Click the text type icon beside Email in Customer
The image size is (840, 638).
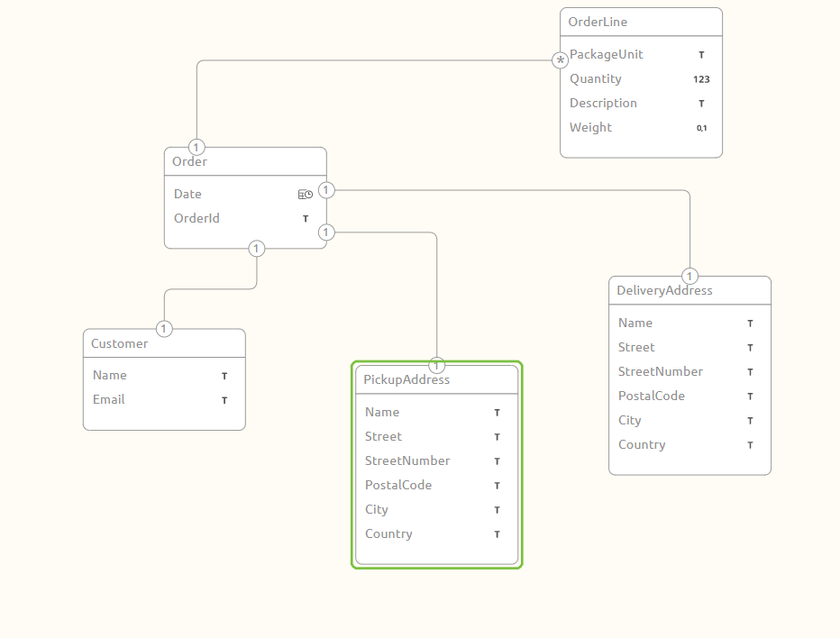224,399
